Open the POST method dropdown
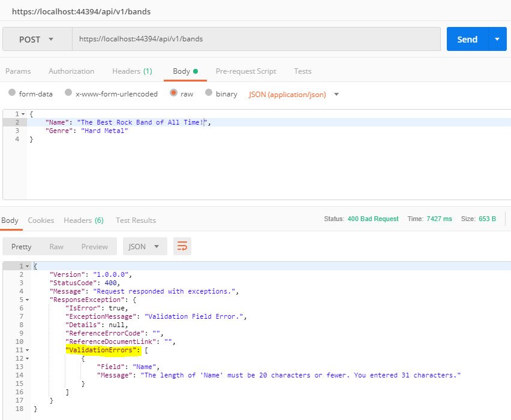The width and height of the screenshot is (511, 420). 37,39
